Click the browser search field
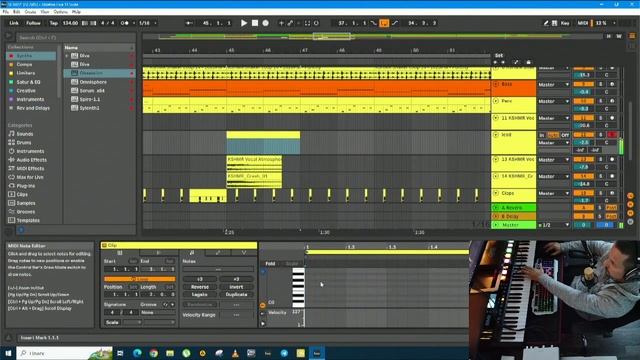640x360 pixels. [76, 38]
